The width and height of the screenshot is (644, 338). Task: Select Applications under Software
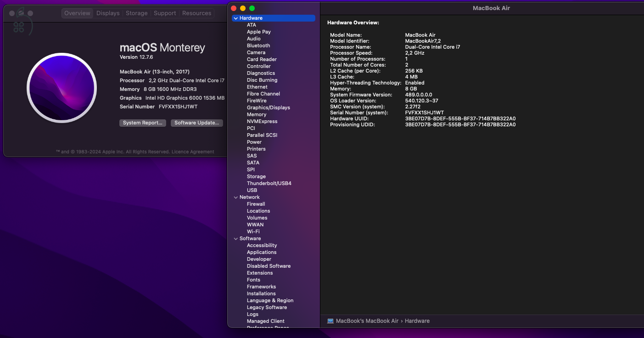coord(262,253)
